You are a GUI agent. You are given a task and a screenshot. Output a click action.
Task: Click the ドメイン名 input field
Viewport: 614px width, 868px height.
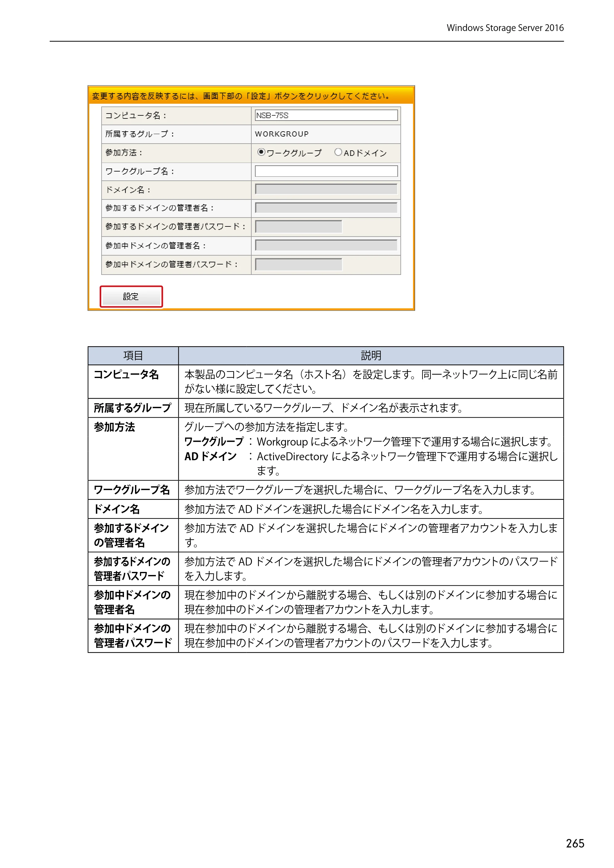[326, 189]
